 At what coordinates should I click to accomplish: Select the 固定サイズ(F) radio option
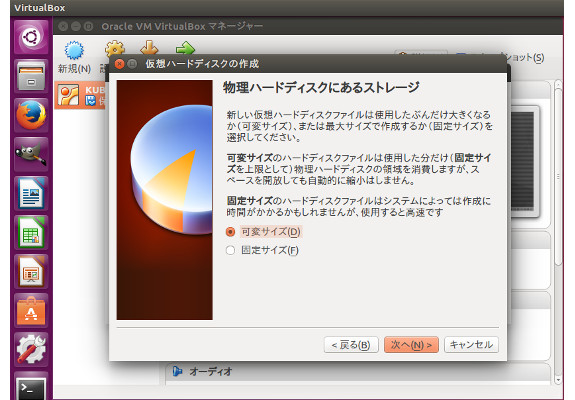pyautogui.click(x=263, y=250)
